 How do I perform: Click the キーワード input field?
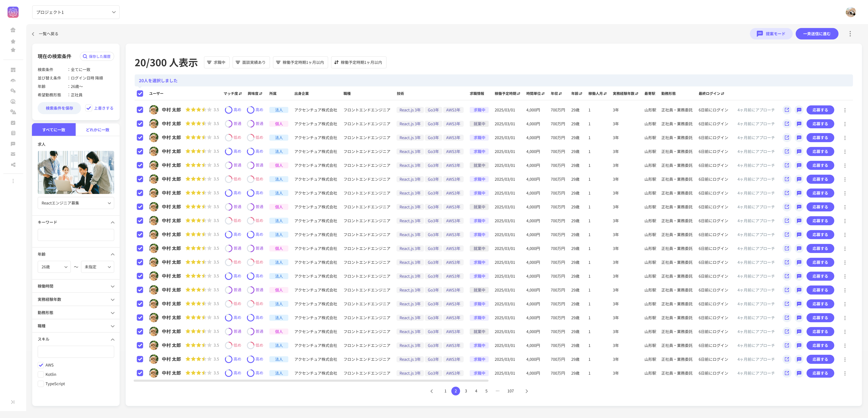[76, 235]
